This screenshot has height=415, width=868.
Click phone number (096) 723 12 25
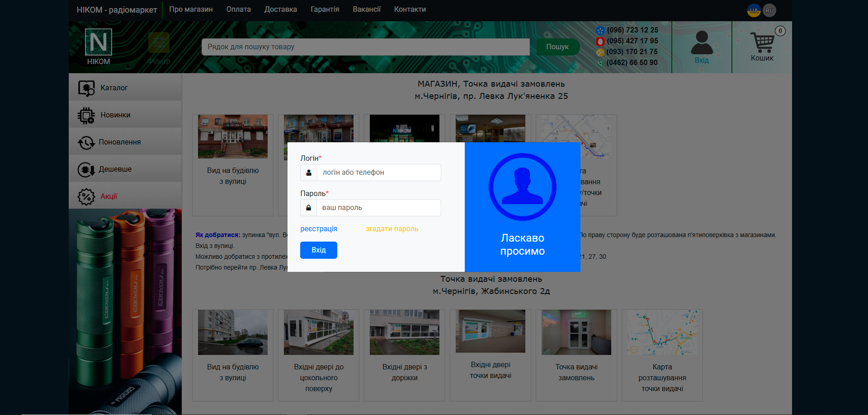(632, 30)
